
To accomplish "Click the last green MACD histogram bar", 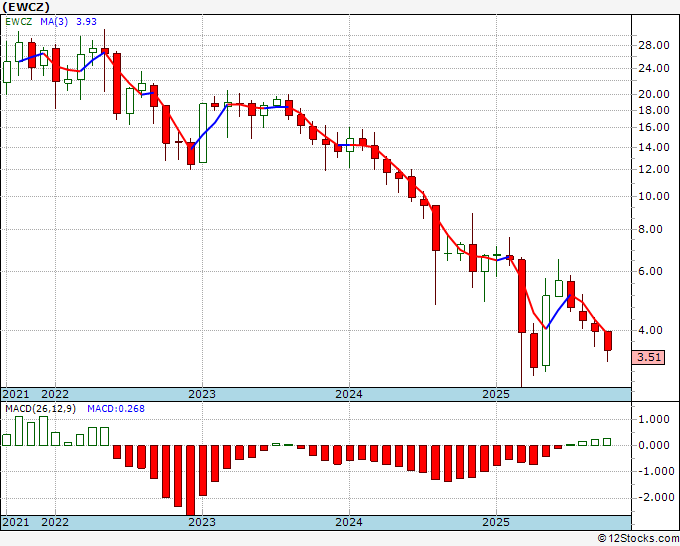I will (x=607, y=442).
